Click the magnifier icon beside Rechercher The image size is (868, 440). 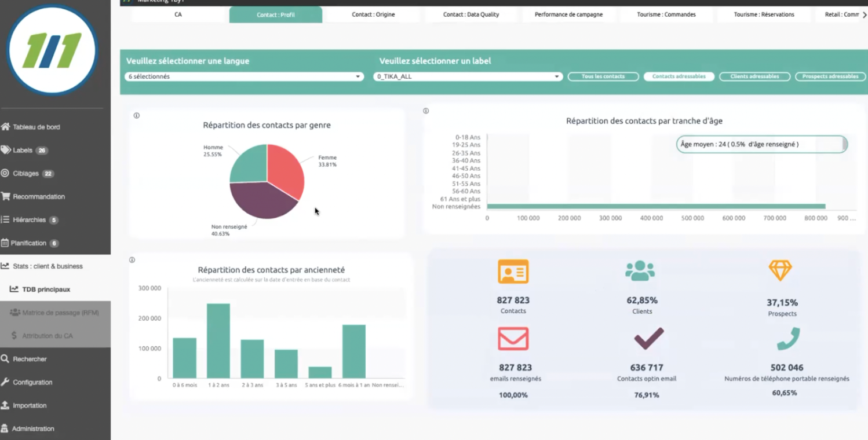(5, 358)
